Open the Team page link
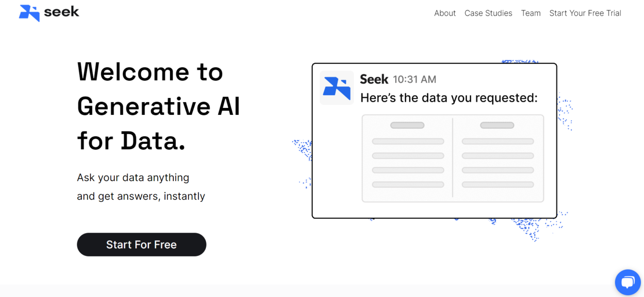 point(530,13)
